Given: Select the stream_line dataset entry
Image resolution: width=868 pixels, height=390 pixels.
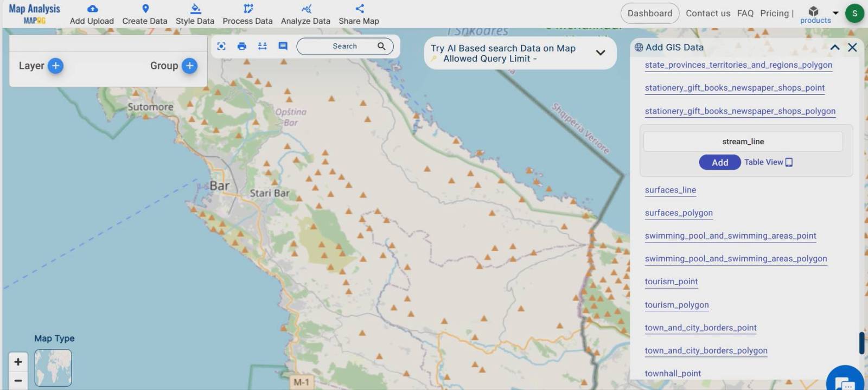Looking at the screenshot, I should [x=743, y=142].
